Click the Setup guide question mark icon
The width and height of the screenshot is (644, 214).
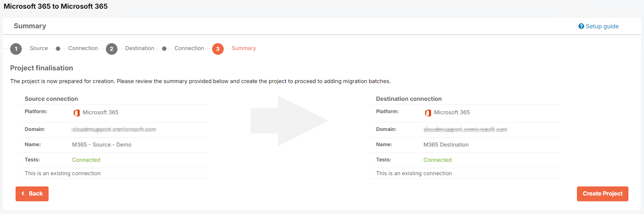click(581, 26)
